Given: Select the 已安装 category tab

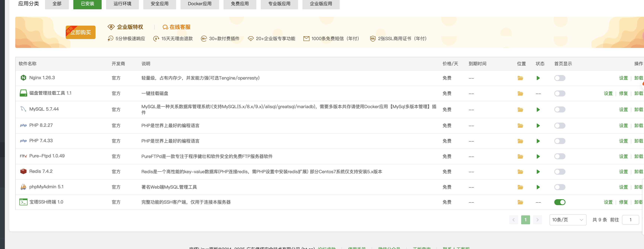Looking at the screenshot, I should (87, 4).
